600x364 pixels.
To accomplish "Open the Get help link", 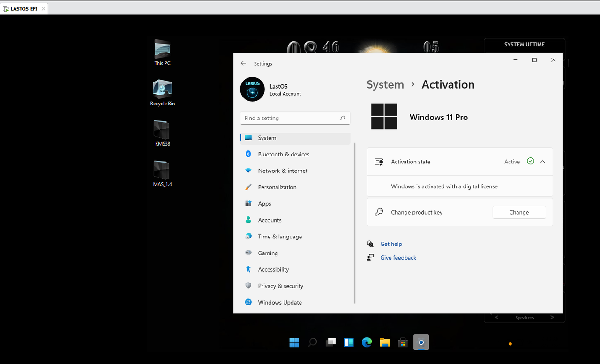I will click(391, 244).
